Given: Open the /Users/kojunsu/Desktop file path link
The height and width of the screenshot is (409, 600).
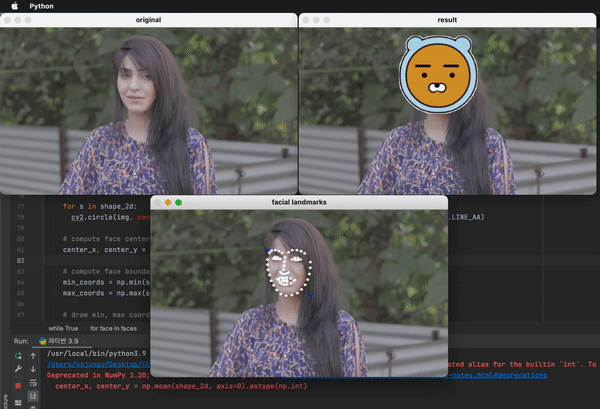Looking at the screenshot, I should tap(99, 364).
